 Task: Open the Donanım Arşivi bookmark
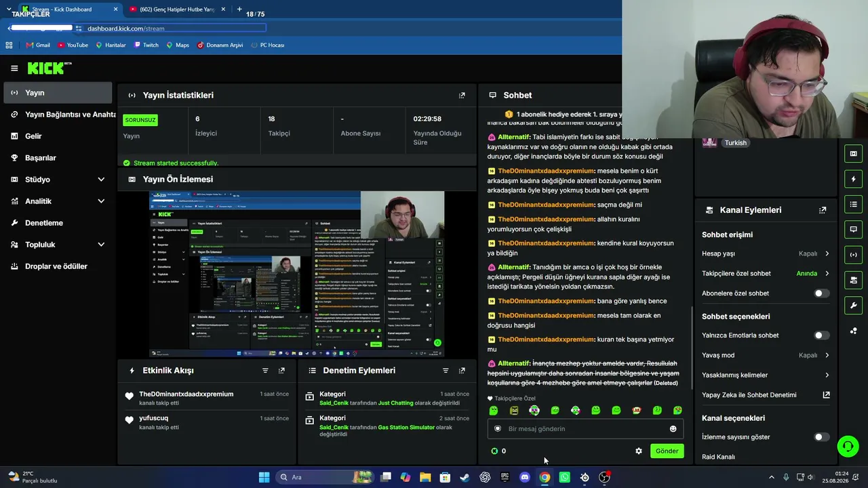point(220,45)
